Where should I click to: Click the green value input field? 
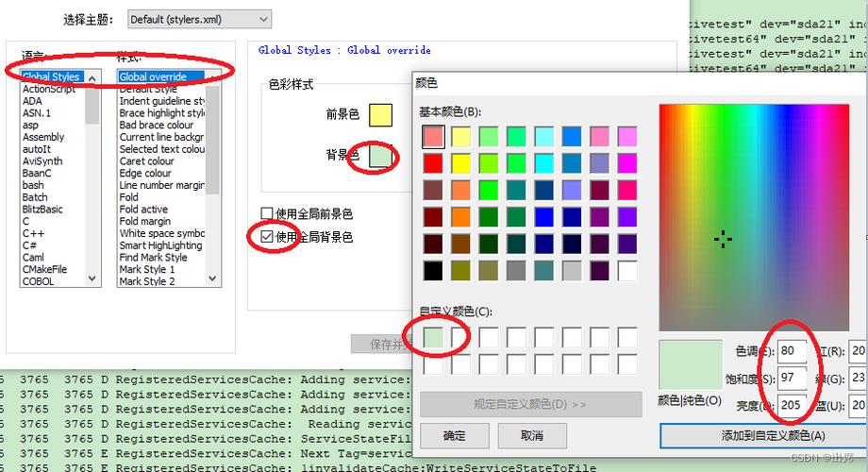click(859, 378)
